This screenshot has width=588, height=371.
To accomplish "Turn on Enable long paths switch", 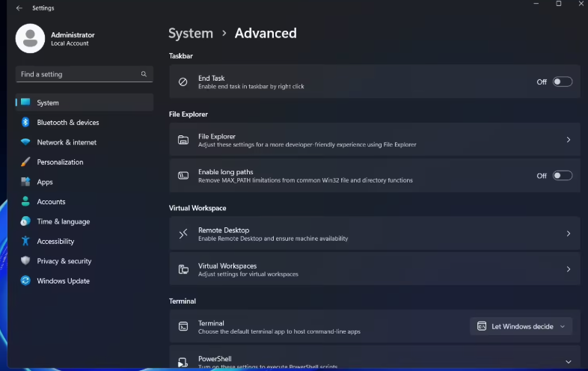I will click(x=562, y=176).
